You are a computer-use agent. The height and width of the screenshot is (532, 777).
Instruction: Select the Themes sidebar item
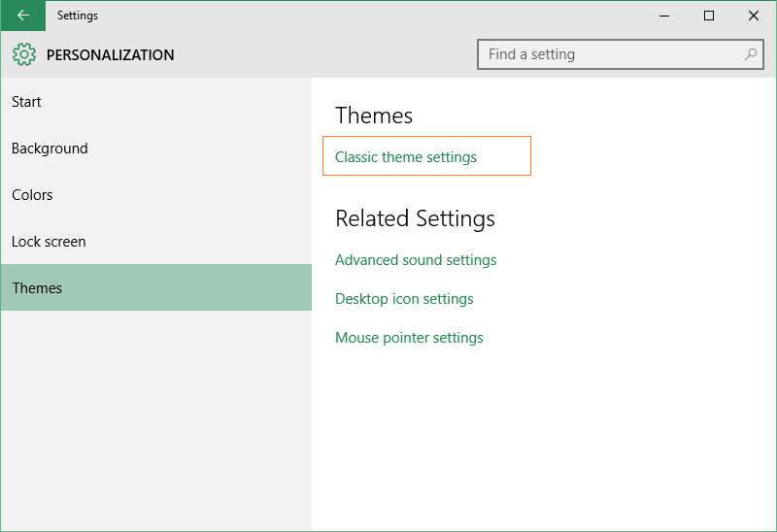tap(37, 288)
